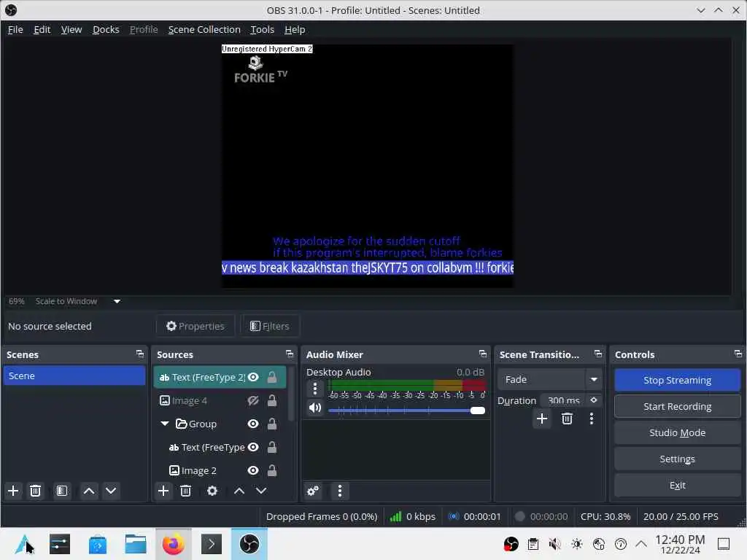This screenshot has height=560, width=747.
Task: Click the Exit button
Action: 677,485
